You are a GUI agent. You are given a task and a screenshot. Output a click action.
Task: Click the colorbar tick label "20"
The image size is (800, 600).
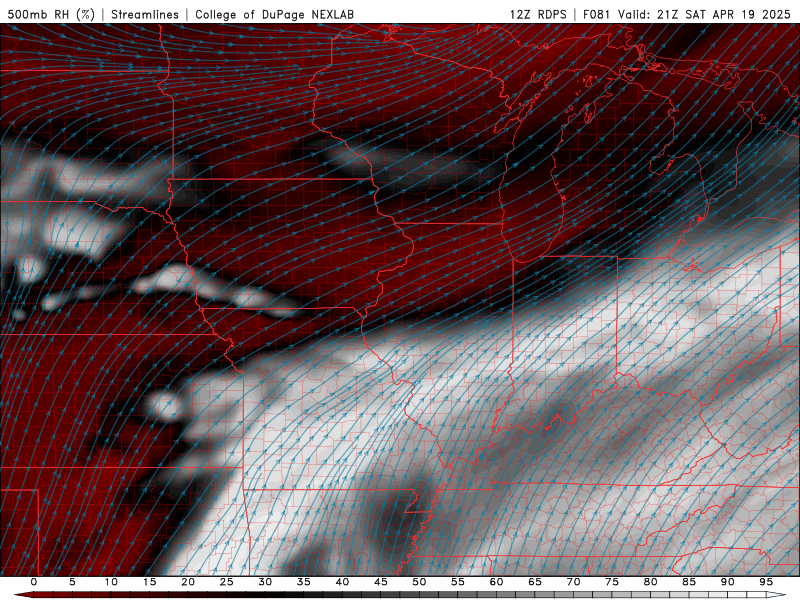click(x=188, y=582)
